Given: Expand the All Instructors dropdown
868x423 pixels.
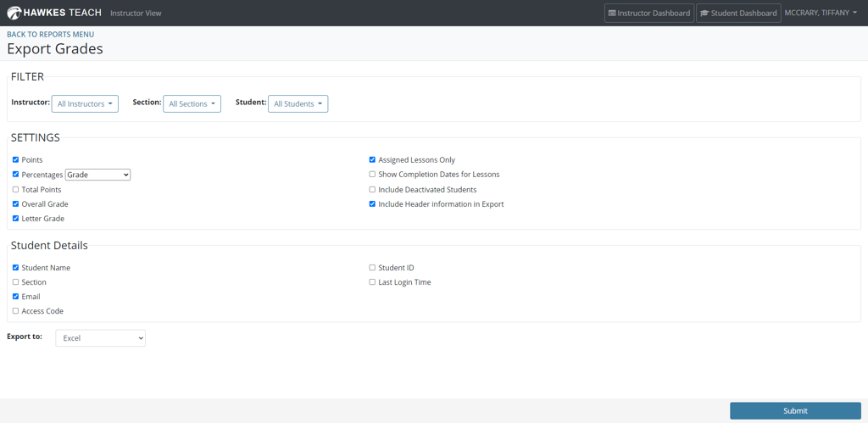Looking at the screenshot, I should [85, 103].
